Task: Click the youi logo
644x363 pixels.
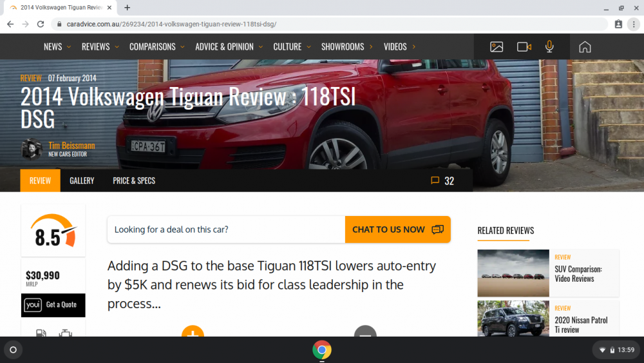Action: (x=33, y=305)
